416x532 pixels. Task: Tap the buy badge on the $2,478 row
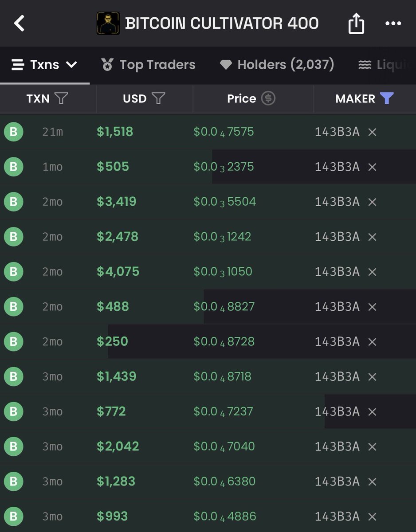[x=13, y=237]
